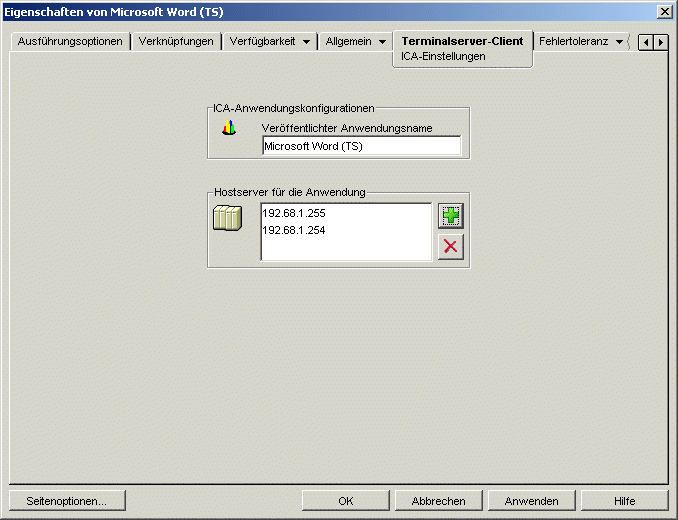Open the Fehlertoleranz tab dropdown arrow

pyautogui.click(x=619, y=42)
